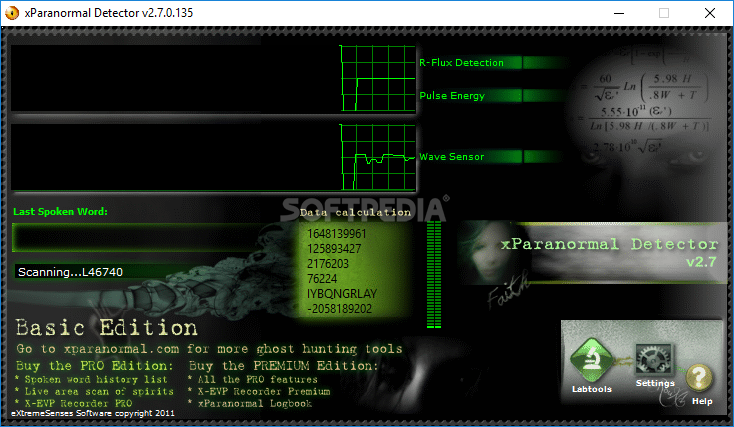Image resolution: width=734 pixels, height=427 pixels.
Task: Open the Settings gear icon
Action: pyautogui.click(x=654, y=360)
